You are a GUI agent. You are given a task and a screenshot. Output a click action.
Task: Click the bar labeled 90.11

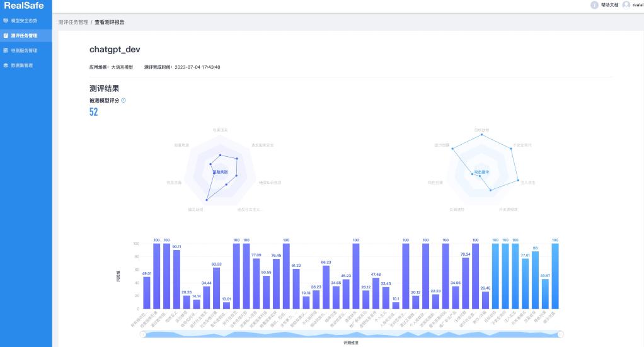pos(176,279)
